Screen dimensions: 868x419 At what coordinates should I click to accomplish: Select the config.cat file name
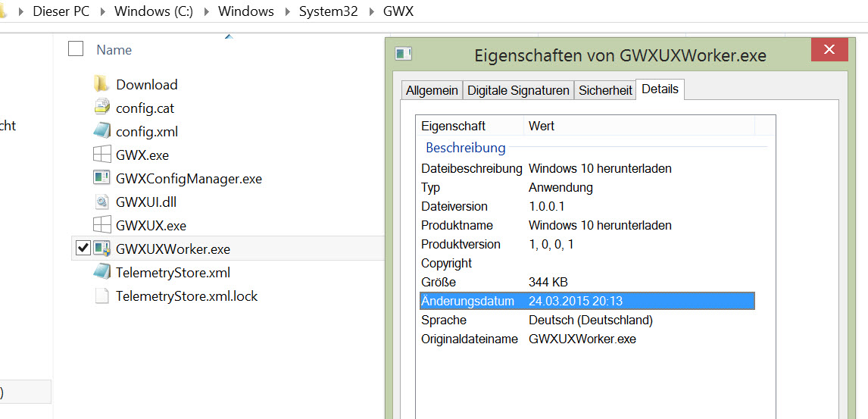point(145,108)
